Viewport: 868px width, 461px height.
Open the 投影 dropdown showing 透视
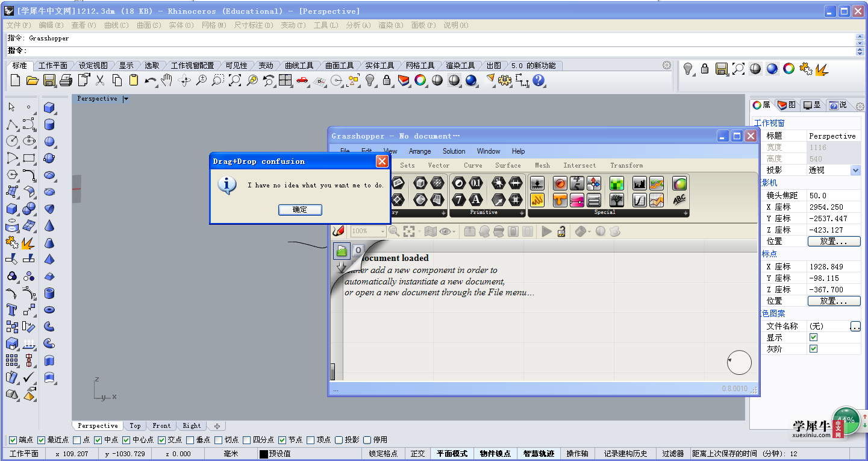(855, 171)
